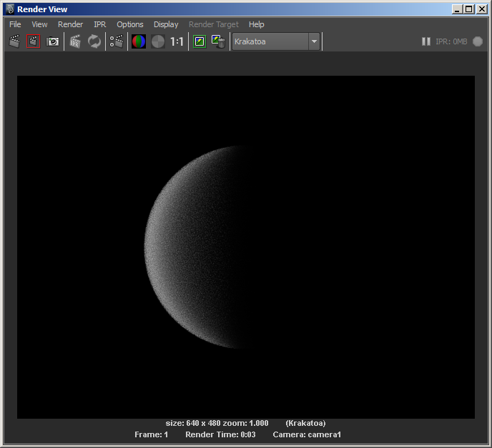The width and height of the screenshot is (492, 448).
Task: Set real size with the 1:1 icon
Action: [x=177, y=41]
